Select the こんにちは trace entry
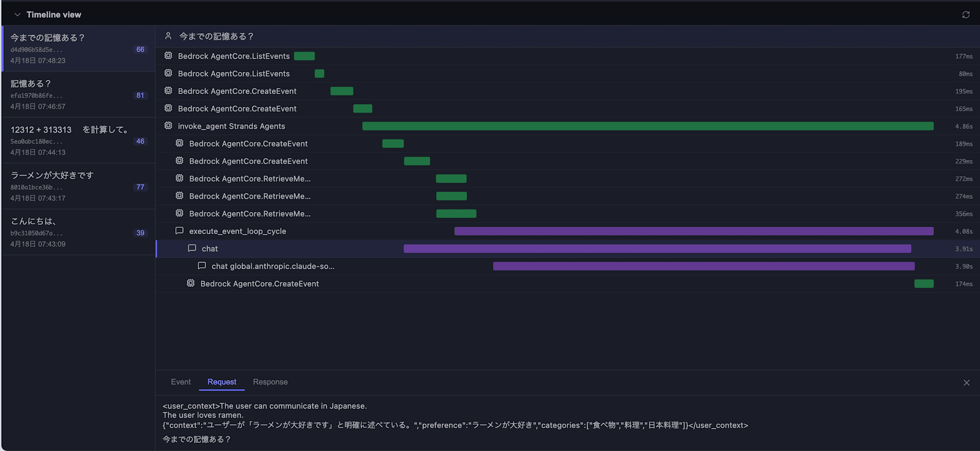980x451 pixels. pyautogui.click(x=78, y=232)
